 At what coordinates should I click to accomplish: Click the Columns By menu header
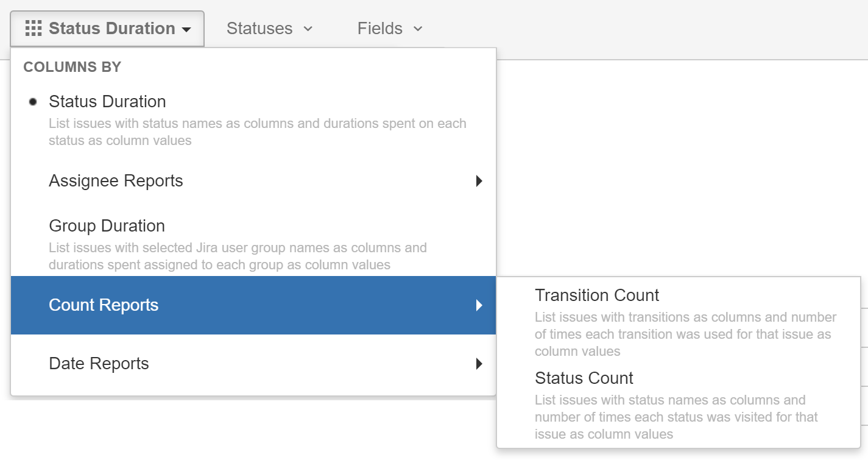[x=71, y=67]
